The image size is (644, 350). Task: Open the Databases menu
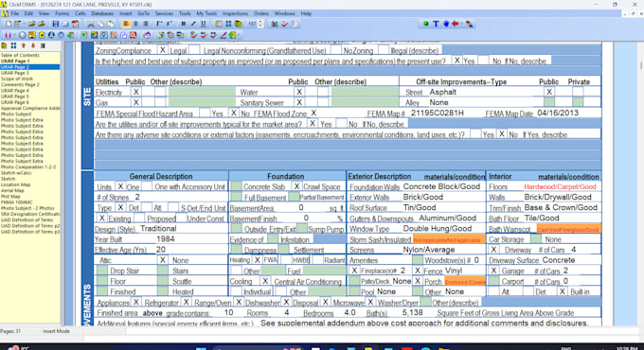pyautogui.click(x=102, y=13)
